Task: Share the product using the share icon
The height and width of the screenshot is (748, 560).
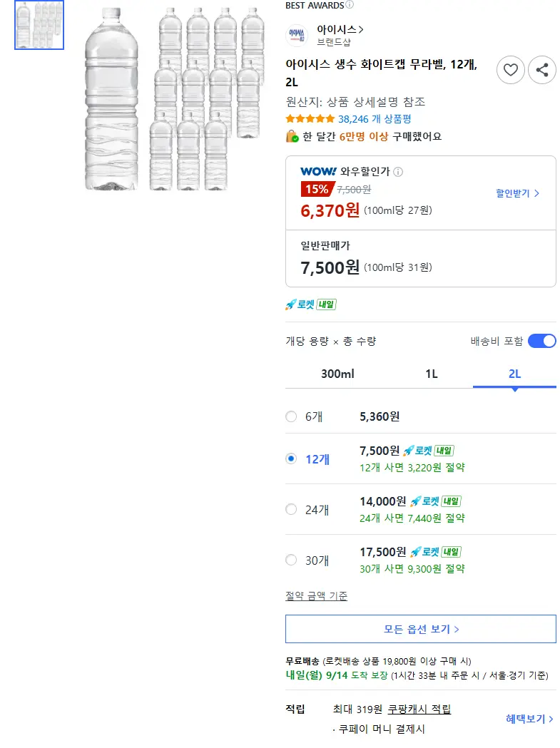Action: pyautogui.click(x=542, y=70)
